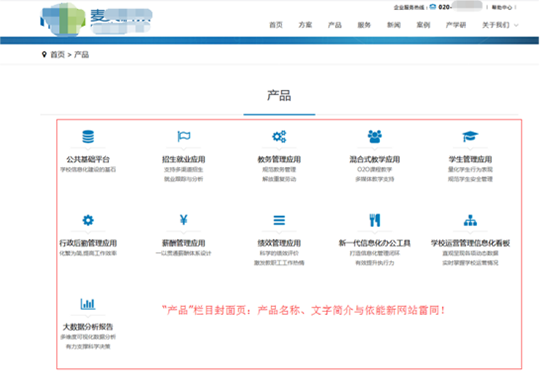Select the 薪酬管理应用 yen symbol icon

(184, 220)
